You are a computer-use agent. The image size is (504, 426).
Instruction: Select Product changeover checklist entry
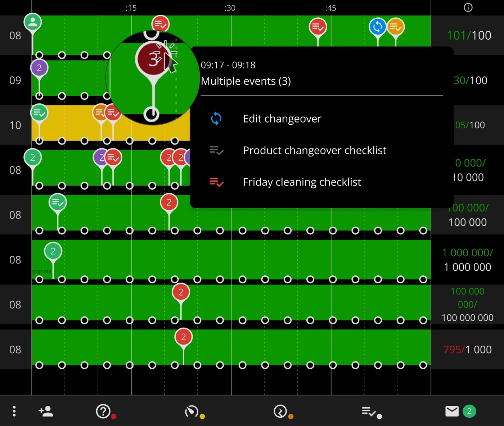click(315, 150)
